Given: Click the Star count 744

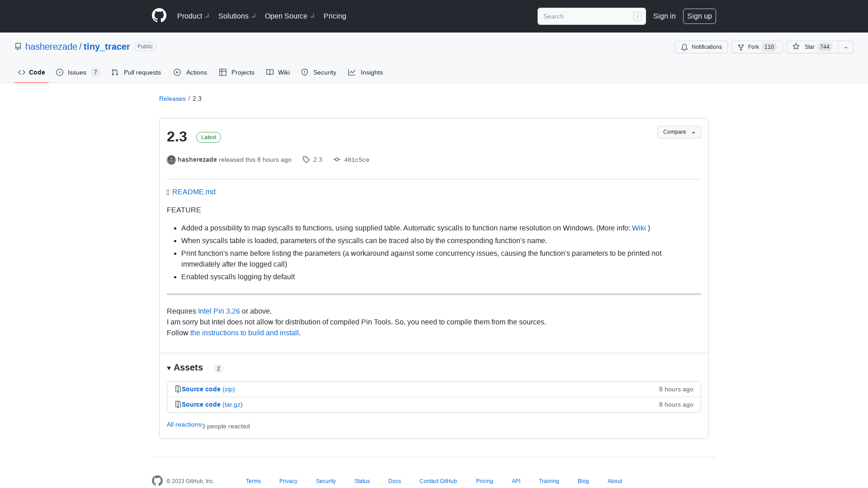Looking at the screenshot, I should (x=825, y=47).
